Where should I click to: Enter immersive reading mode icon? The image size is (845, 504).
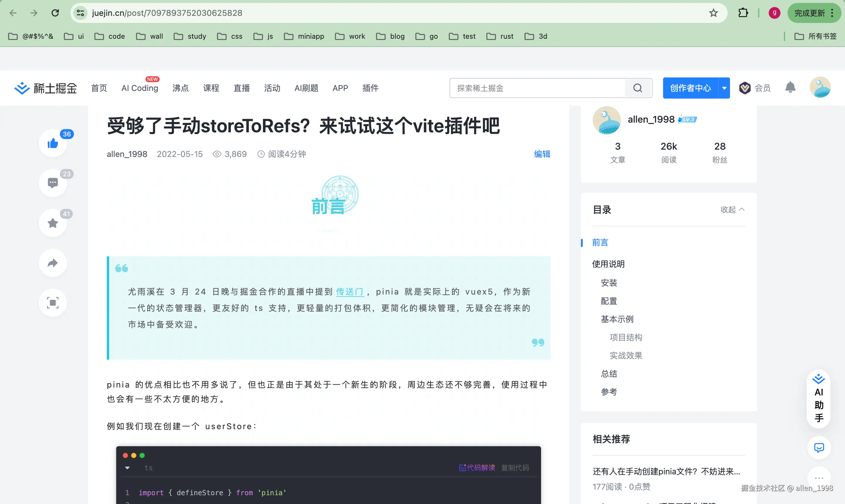(x=53, y=302)
